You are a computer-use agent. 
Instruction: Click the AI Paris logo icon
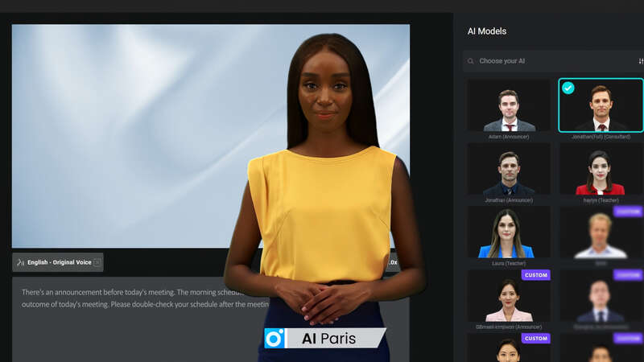275,339
